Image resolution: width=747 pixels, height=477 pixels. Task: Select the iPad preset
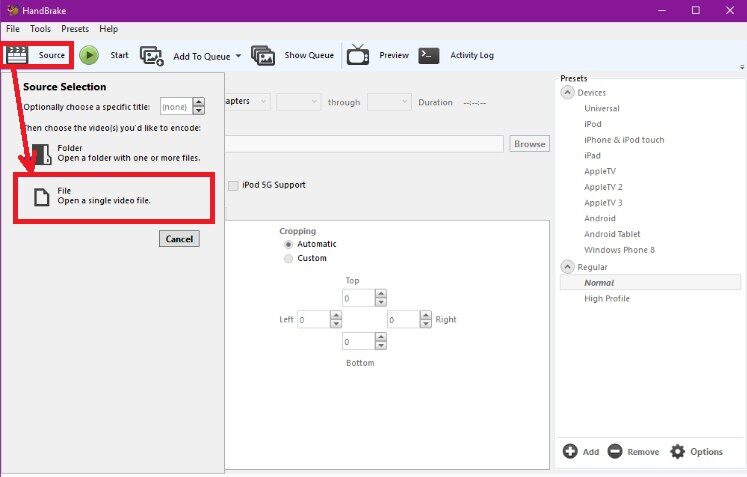click(592, 155)
